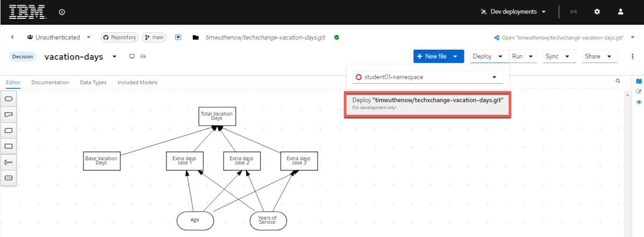Open the kebab more-options menu

633,56
